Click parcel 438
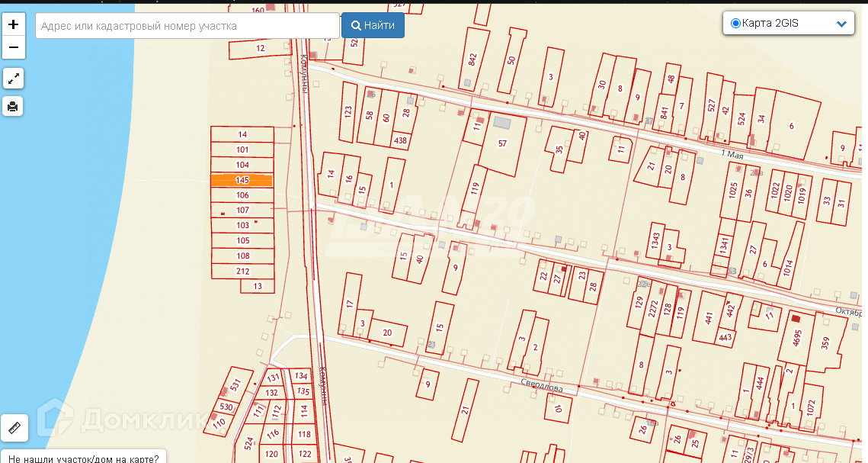This screenshot has width=868, height=463. (400, 140)
